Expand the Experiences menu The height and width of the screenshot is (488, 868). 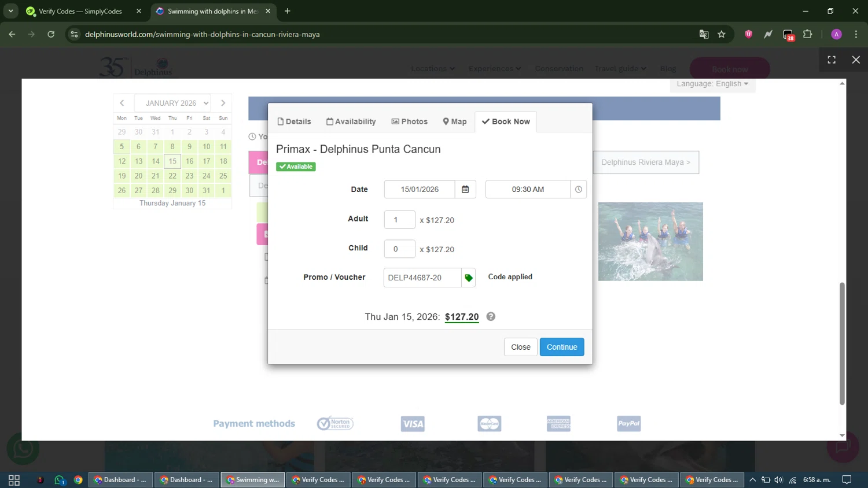tap(495, 68)
